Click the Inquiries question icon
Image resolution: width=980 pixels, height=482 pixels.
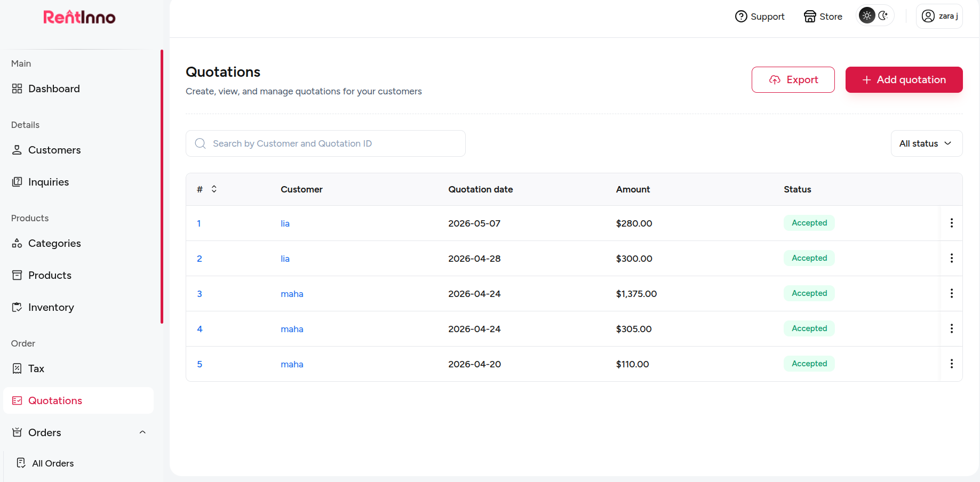tap(17, 182)
